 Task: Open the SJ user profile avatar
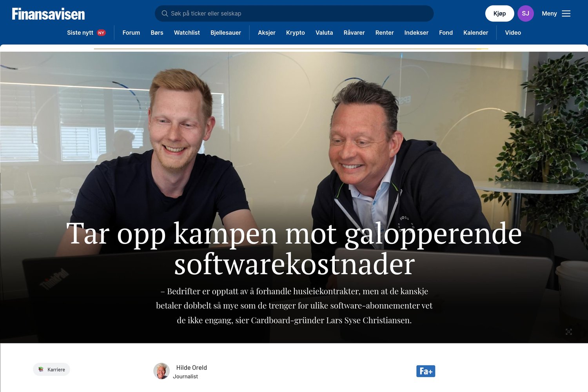coord(525,13)
